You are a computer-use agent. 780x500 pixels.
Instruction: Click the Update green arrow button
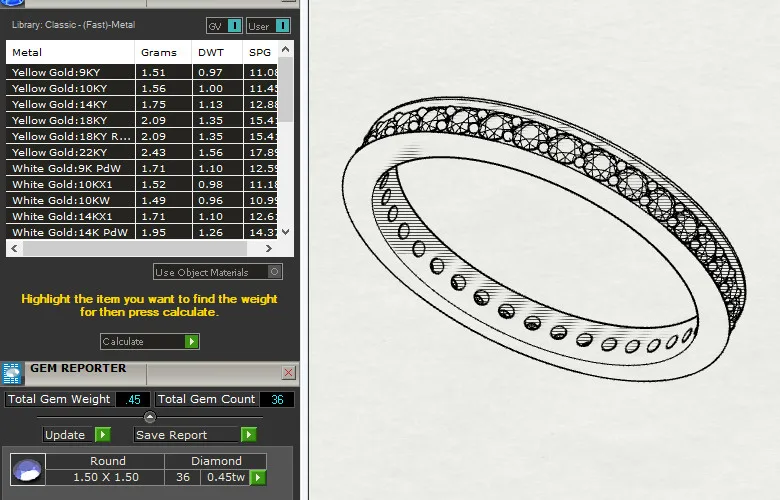pyautogui.click(x=103, y=434)
